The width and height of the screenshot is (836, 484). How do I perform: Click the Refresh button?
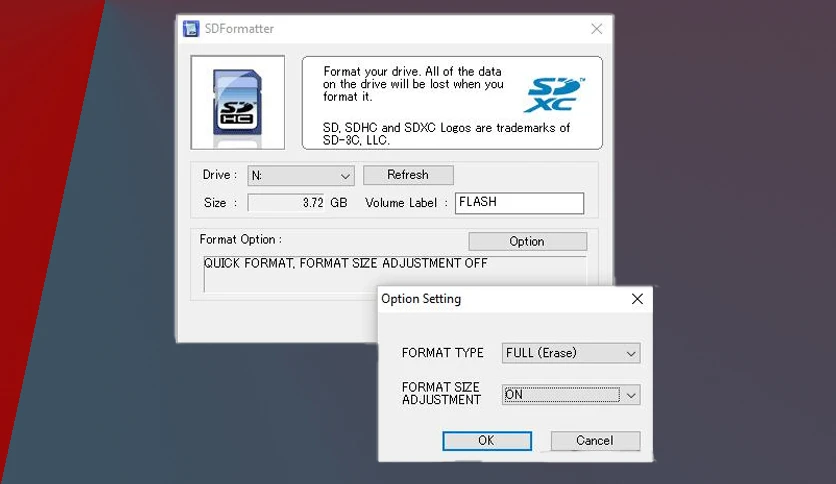[x=408, y=175]
